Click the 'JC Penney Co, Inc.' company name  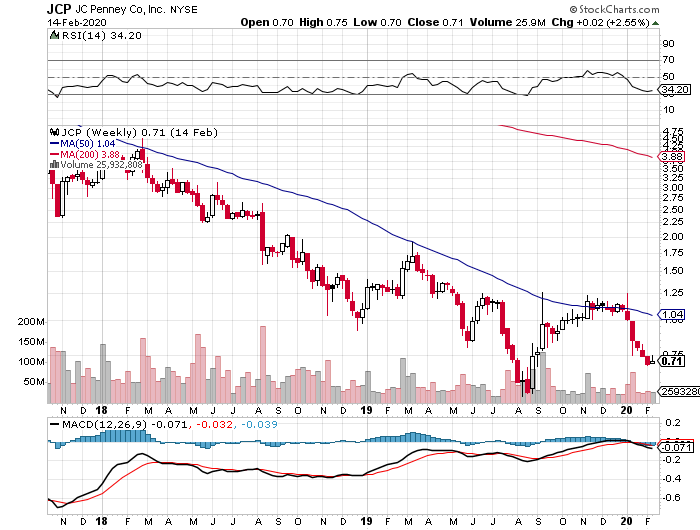[120, 9]
